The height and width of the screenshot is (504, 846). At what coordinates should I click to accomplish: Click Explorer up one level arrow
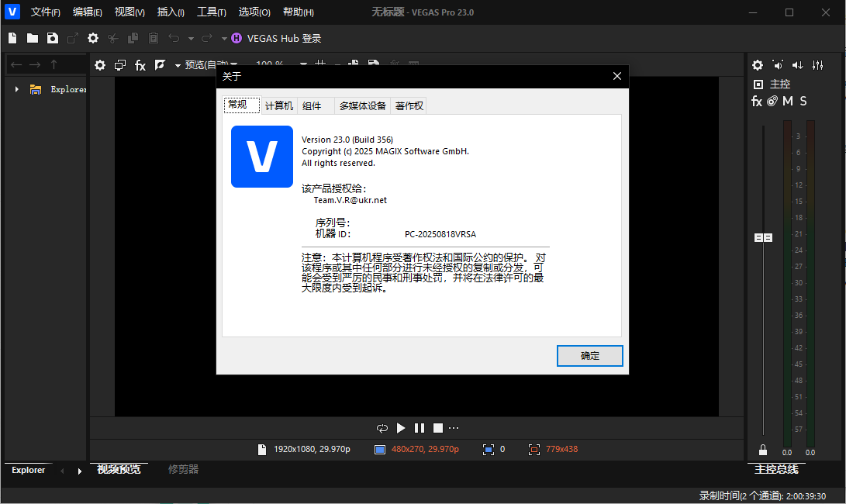coord(54,65)
